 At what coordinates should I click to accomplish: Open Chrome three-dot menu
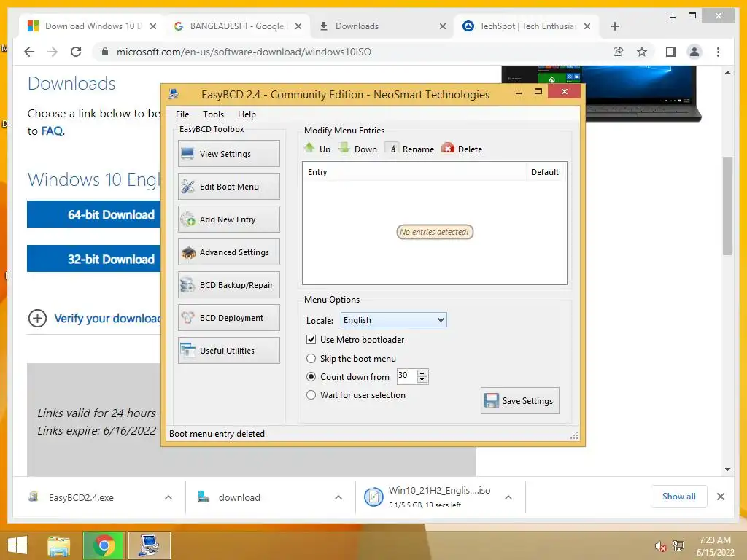718,52
